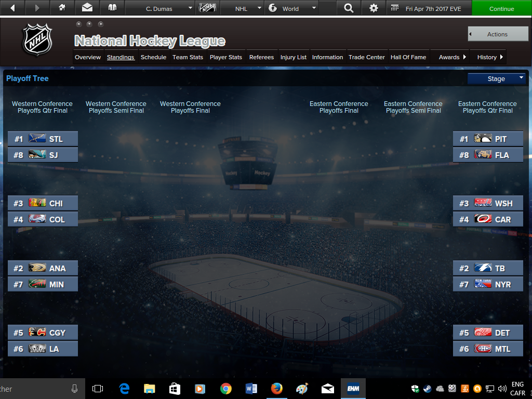The height and width of the screenshot is (399, 532).
Task: Click the Task View taskbar button
Action: point(98,389)
